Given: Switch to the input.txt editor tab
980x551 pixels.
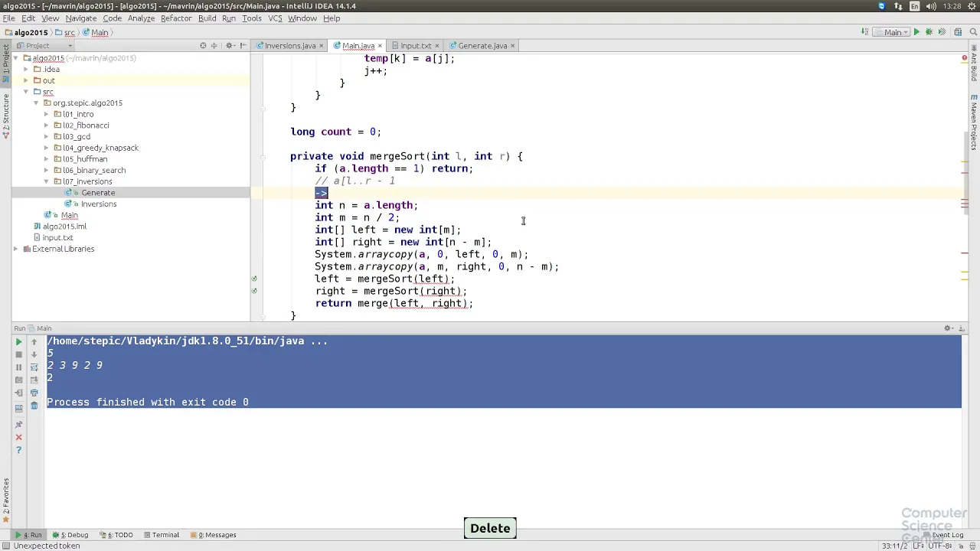Looking at the screenshot, I should tap(416, 46).
